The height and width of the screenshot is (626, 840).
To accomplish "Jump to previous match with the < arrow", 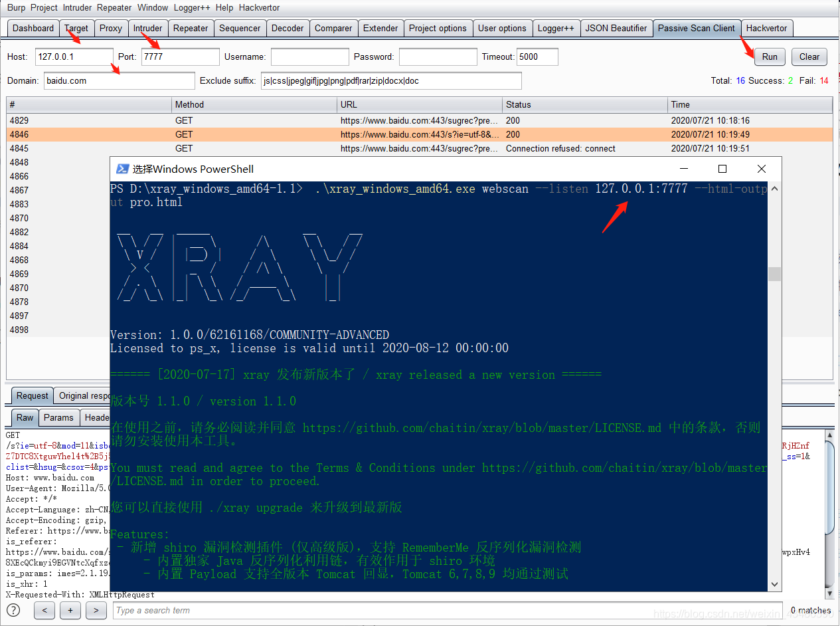I will point(44,610).
